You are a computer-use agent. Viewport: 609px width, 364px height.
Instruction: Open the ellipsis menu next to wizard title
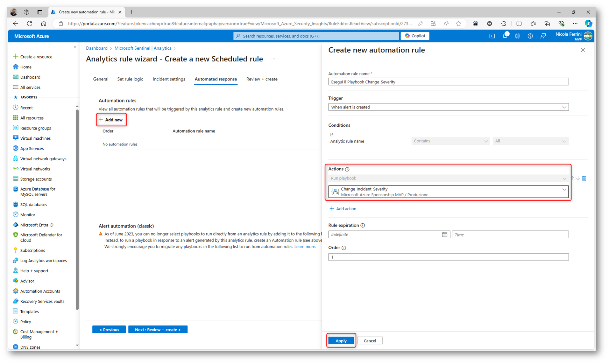click(x=273, y=59)
